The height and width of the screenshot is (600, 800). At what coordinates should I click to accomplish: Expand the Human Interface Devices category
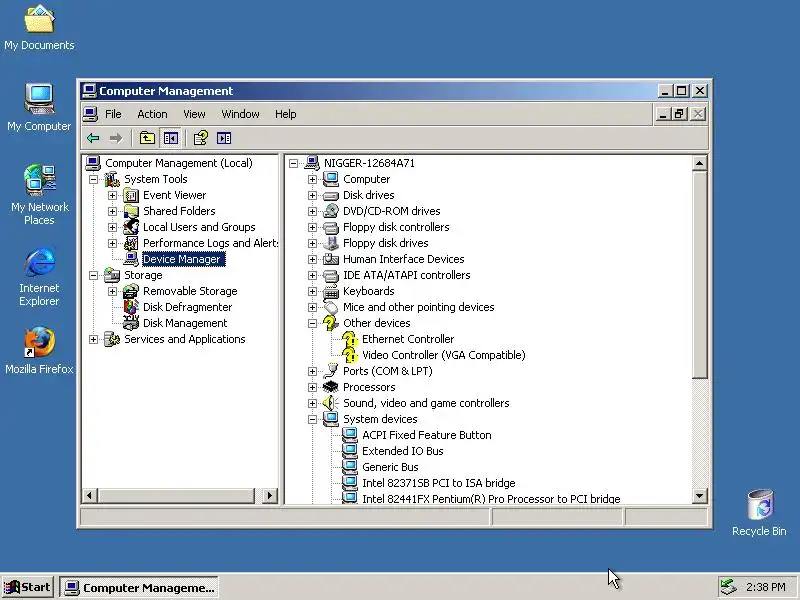[312, 259]
